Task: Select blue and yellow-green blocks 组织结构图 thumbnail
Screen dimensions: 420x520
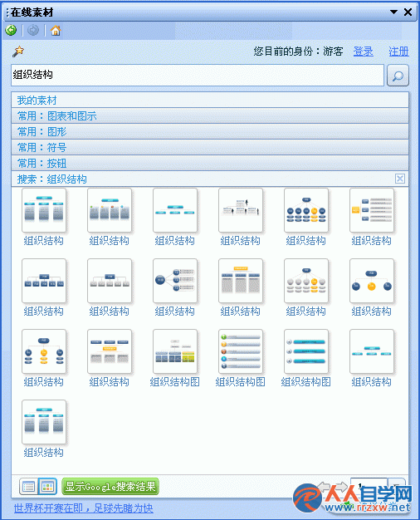Action: (175, 351)
